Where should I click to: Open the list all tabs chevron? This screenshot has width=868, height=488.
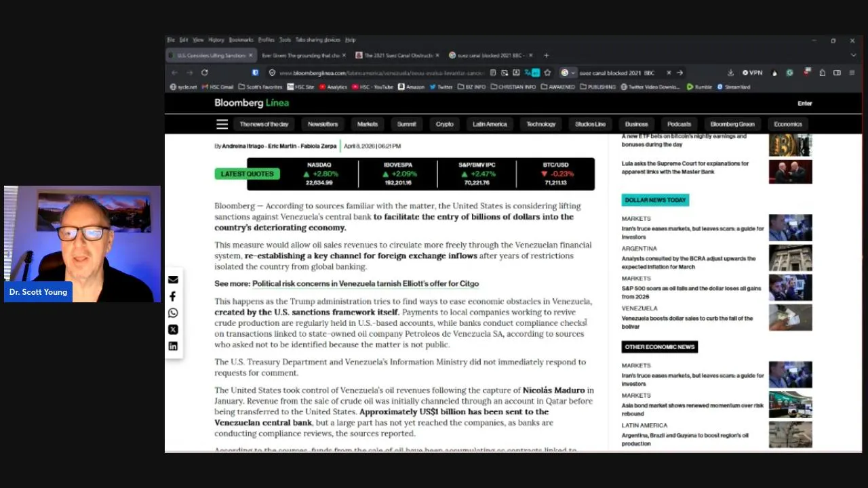coord(852,56)
